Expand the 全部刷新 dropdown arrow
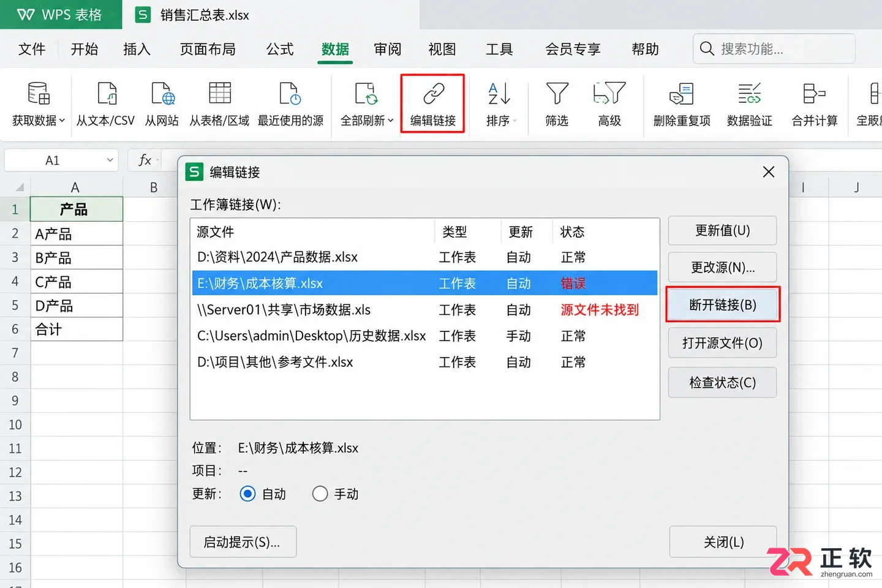The height and width of the screenshot is (588, 882). point(390,121)
